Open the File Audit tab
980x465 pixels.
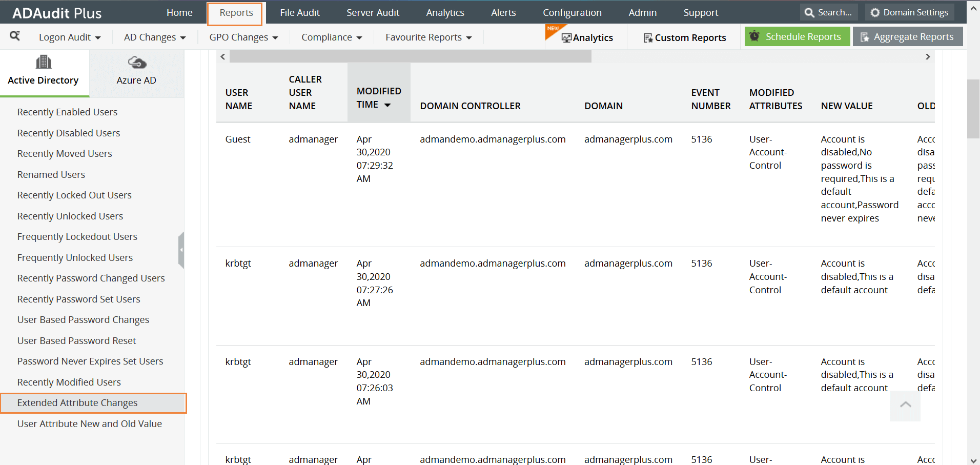pyautogui.click(x=300, y=12)
